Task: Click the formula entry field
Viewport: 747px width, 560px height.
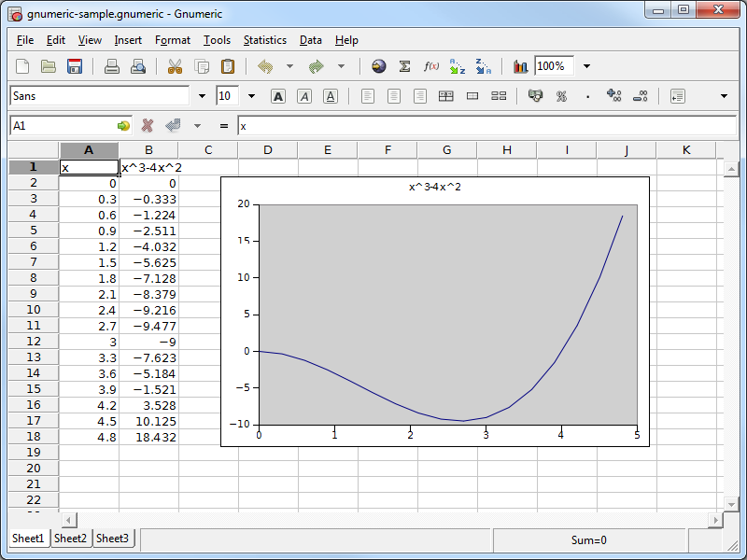Action: pyautogui.click(x=486, y=126)
